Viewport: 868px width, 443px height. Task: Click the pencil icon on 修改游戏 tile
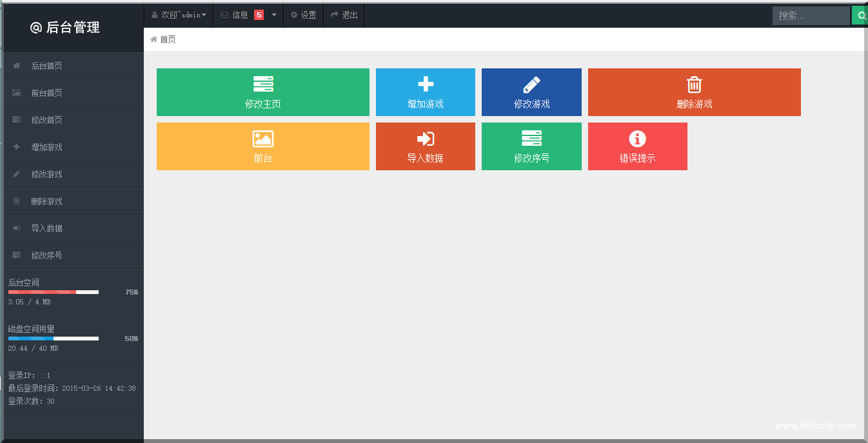pyautogui.click(x=531, y=84)
